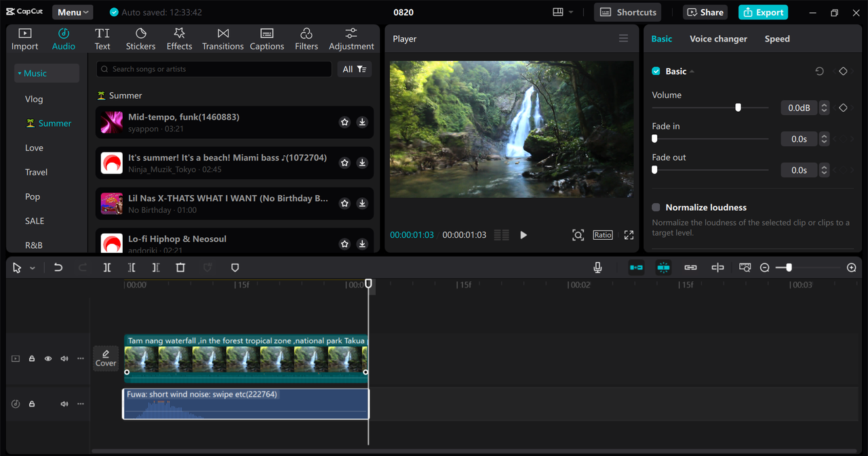868x456 pixels.
Task: Mute the video track audio
Action: click(x=64, y=358)
